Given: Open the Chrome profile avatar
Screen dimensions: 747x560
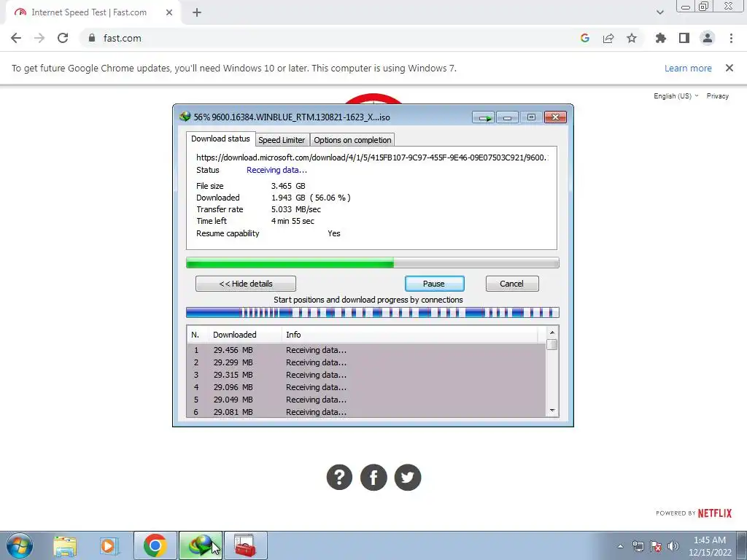Looking at the screenshot, I should [708, 38].
